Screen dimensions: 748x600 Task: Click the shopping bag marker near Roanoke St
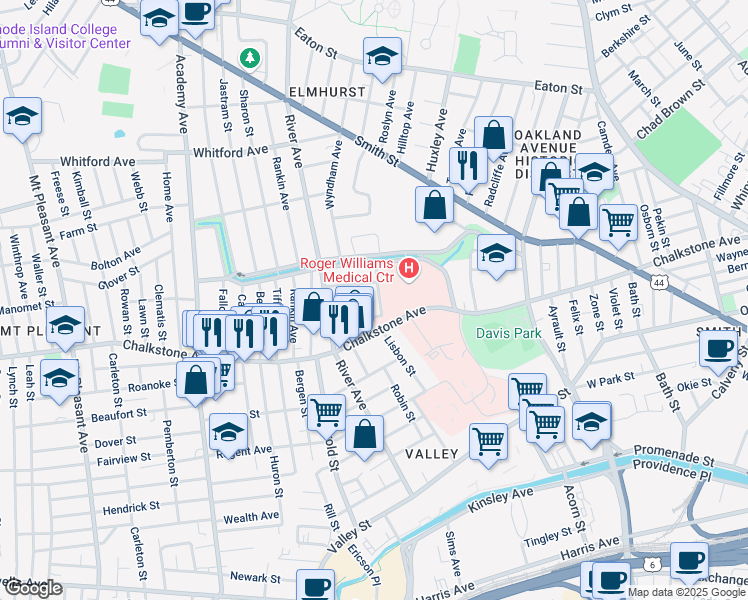196,383
